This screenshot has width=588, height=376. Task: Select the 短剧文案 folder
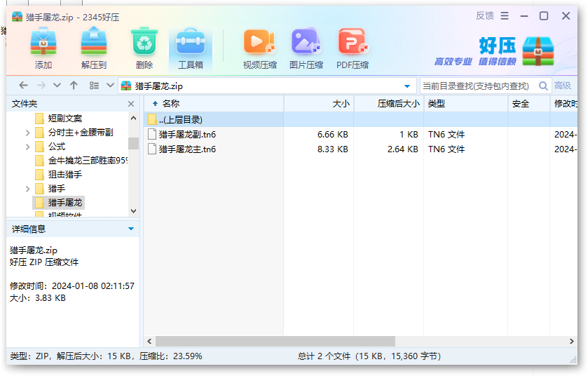click(x=65, y=119)
